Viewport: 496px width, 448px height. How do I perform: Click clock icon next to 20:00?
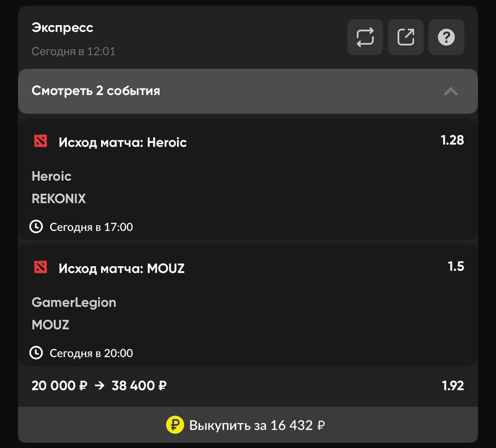point(36,353)
